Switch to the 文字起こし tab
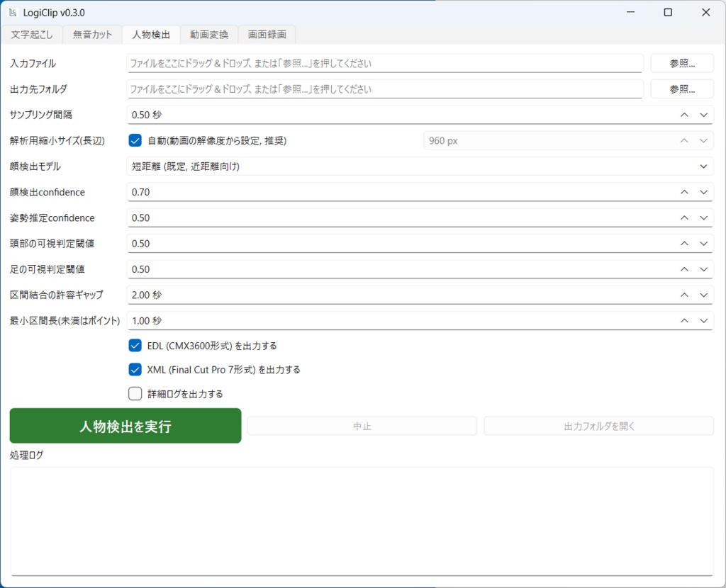 coord(32,35)
